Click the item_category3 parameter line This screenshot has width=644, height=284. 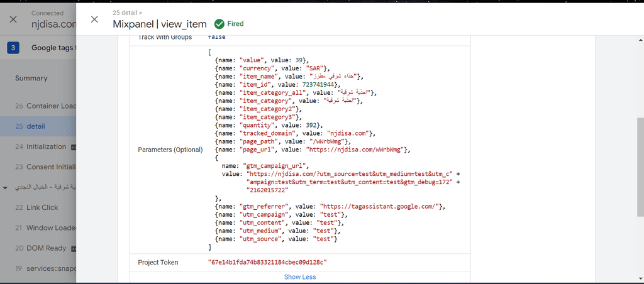coord(258,117)
